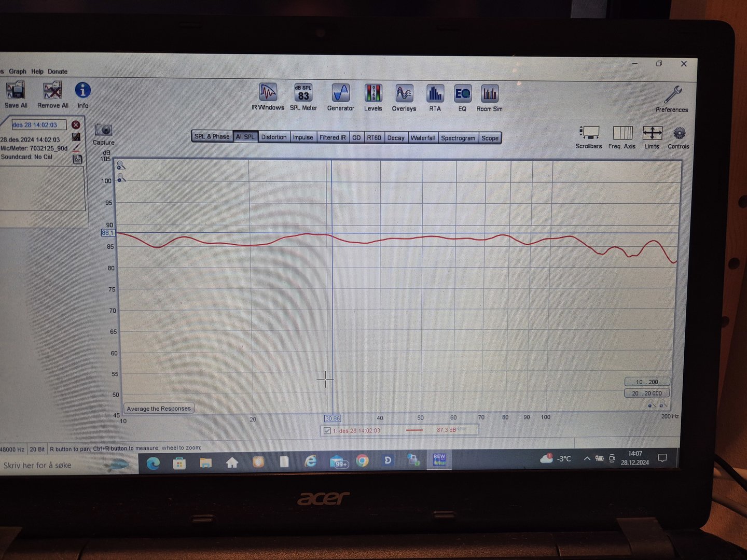Open the weather widget showing -3°C
The image size is (747, 560).
coord(556,458)
